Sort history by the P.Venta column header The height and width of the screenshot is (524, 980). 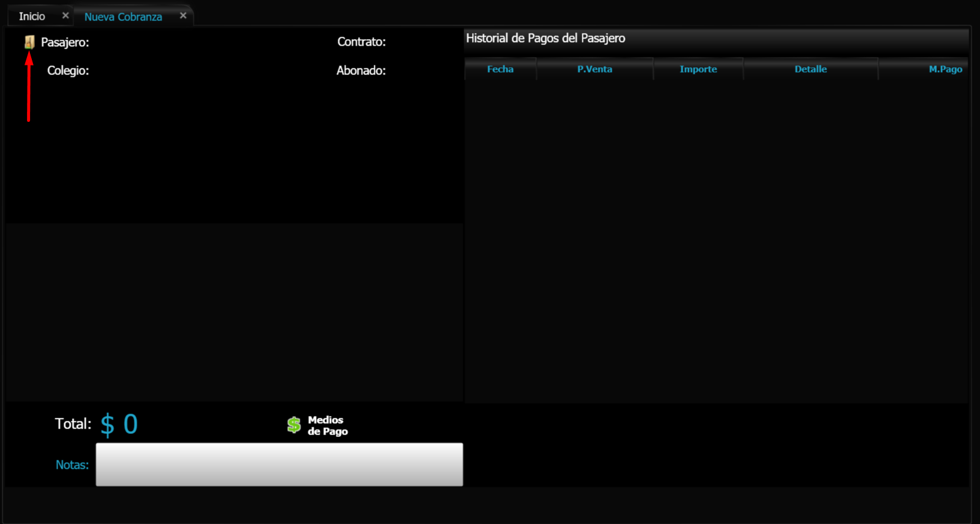point(594,69)
